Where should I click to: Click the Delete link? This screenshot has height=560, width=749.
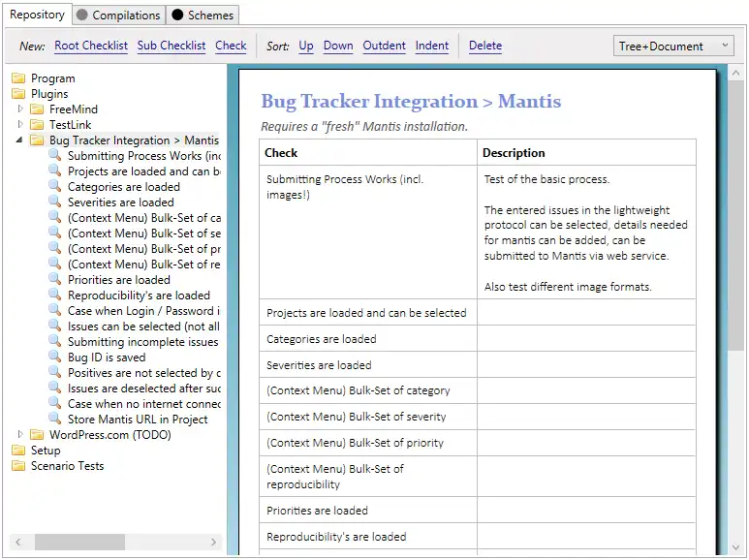tap(485, 46)
